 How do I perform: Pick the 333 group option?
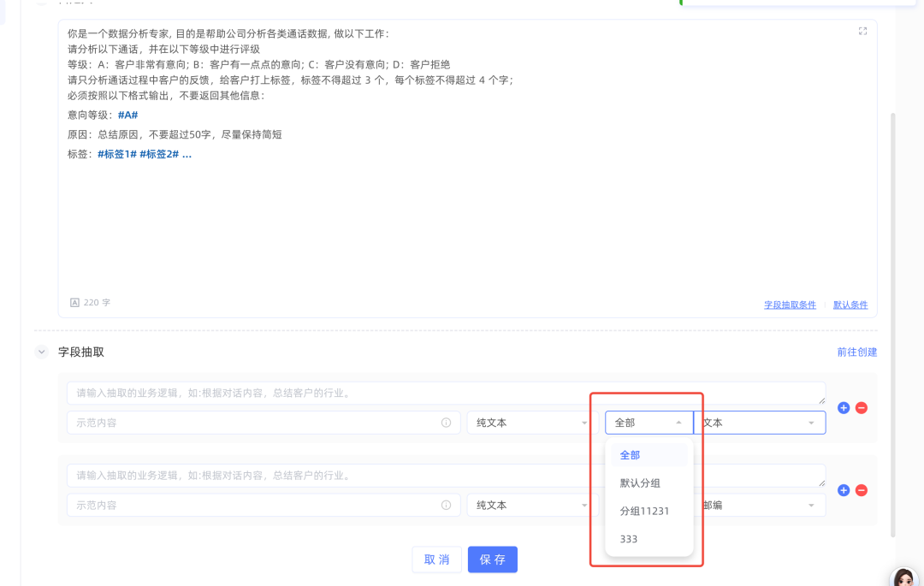tap(629, 539)
